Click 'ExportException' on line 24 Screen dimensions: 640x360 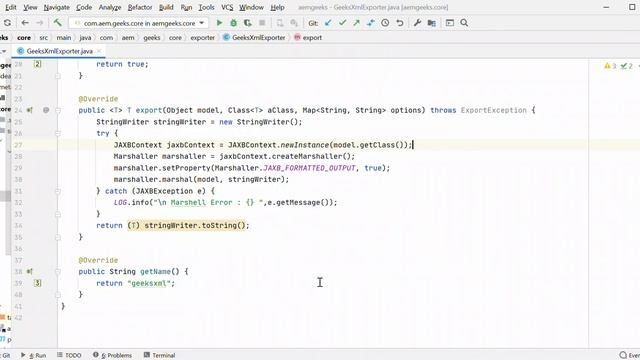tap(493, 110)
